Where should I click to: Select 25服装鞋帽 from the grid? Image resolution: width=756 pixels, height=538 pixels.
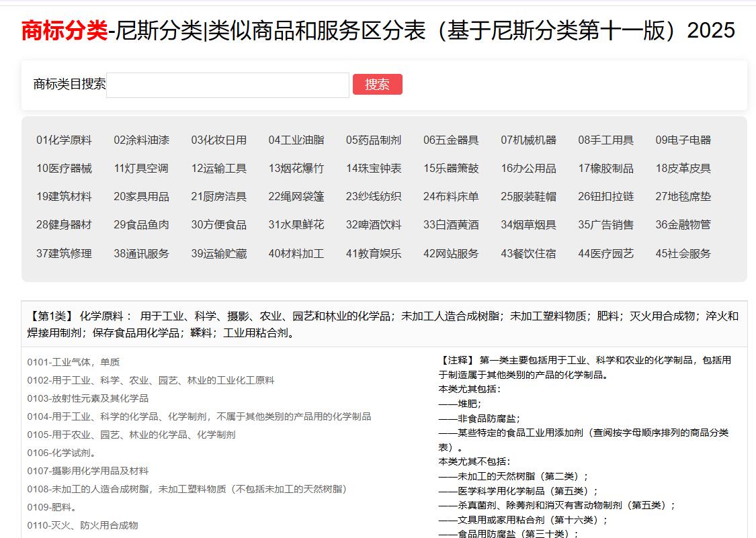pos(528,196)
